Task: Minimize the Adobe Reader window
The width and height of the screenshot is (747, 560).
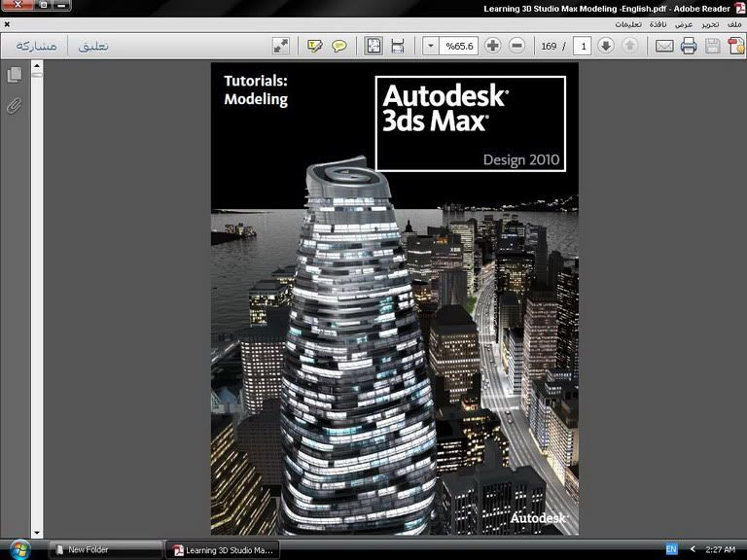Action: (x=62, y=5)
